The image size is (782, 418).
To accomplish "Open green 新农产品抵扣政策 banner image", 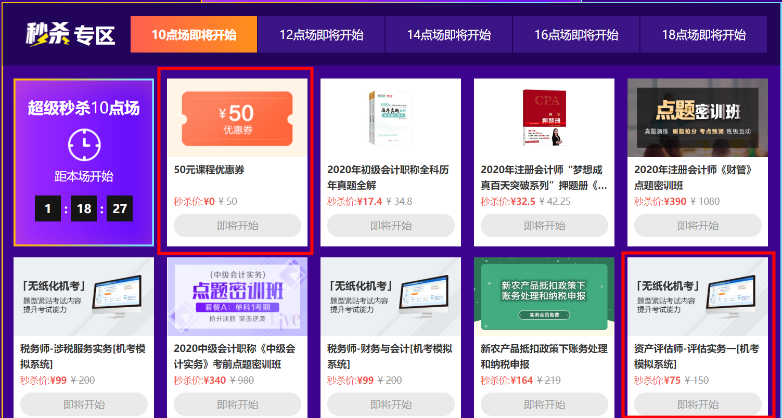I will pyautogui.click(x=544, y=297).
